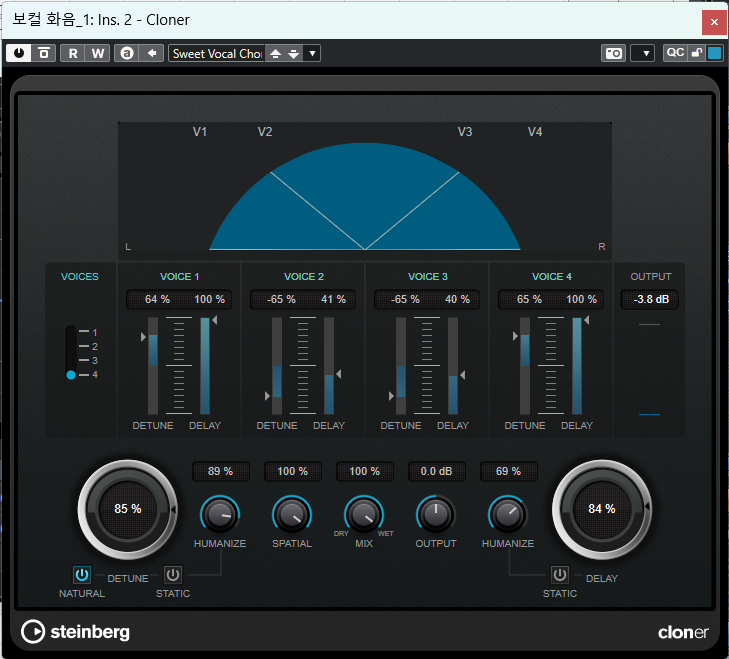
Task: Expand the preset management dropdown arrow
Action: [x=312, y=53]
